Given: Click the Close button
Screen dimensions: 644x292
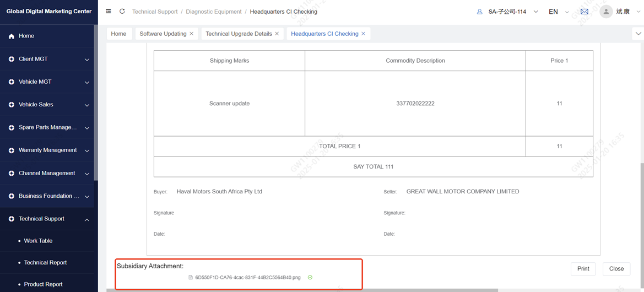Looking at the screenshot, I should pyautogui.click(x=616, y=269).
